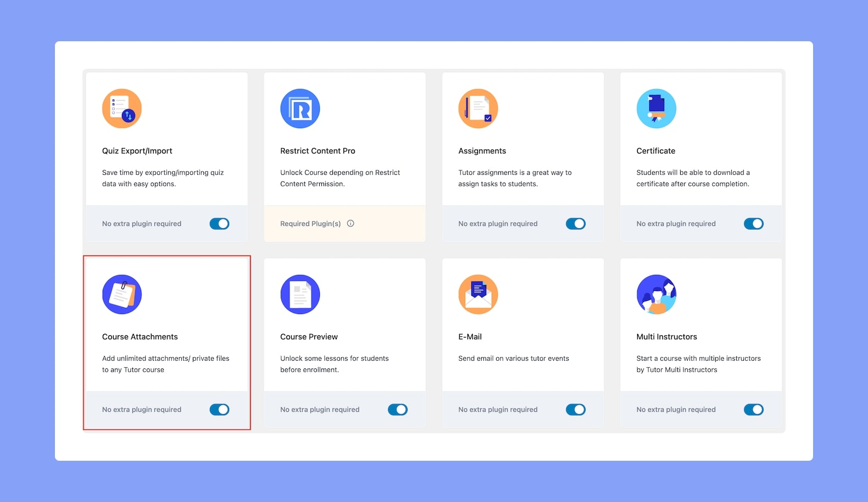Click 'No extra plugin required' under Course Attachments
Screen dimensions: 868x502
click(x=142, y=410)
